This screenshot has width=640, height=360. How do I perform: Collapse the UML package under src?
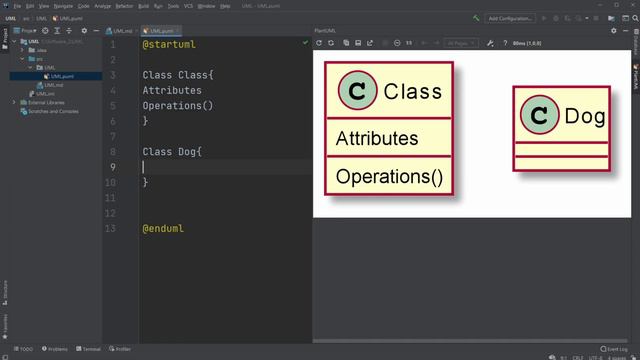coord(30,68)
